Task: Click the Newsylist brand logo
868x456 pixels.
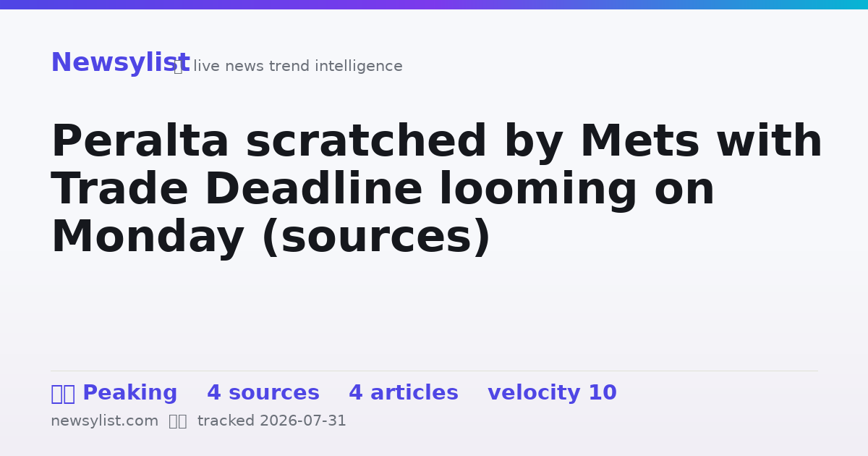Action: [120, 63]
